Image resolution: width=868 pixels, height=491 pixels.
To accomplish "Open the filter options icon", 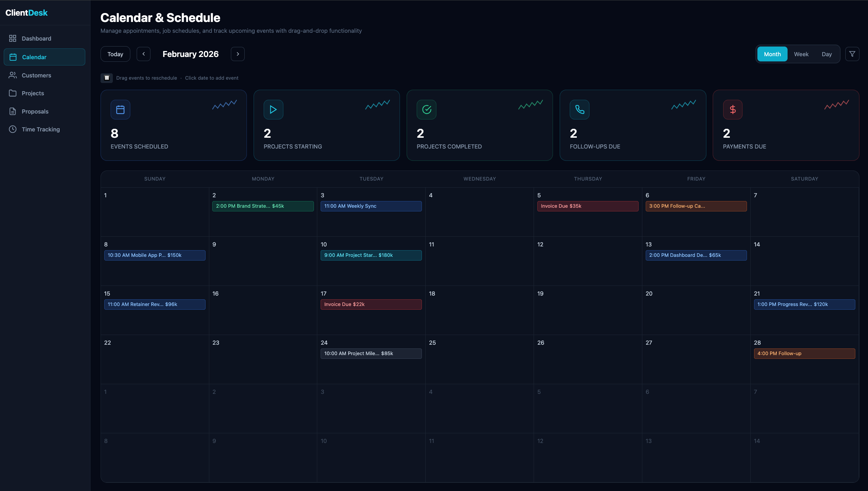I will coord(852,54).
